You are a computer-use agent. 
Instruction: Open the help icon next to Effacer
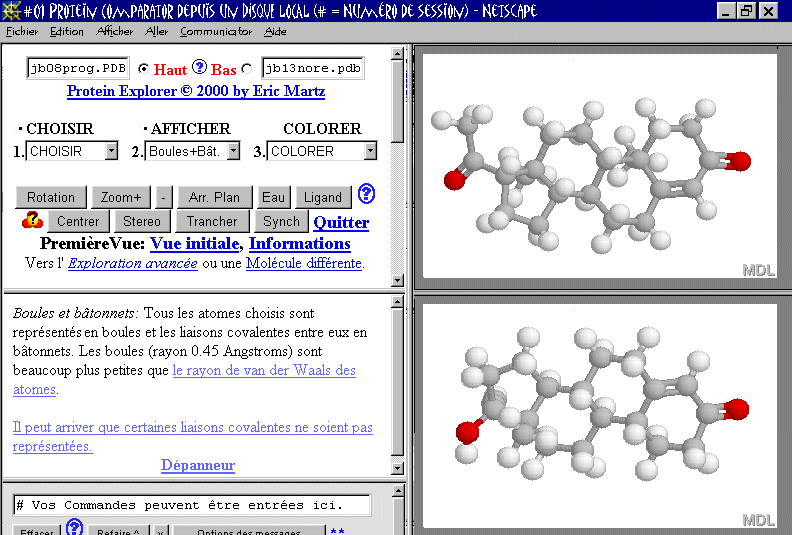coord(74,527)
